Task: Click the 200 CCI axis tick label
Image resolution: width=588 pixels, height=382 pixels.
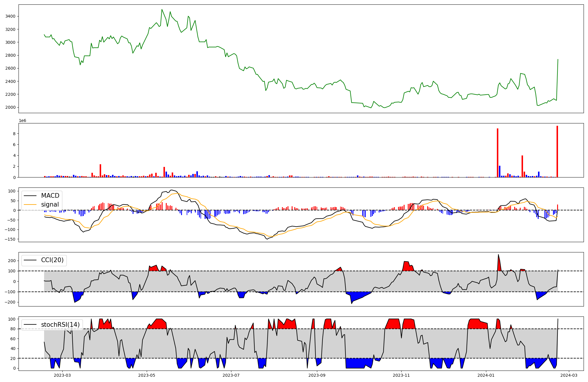Action: tap(12, 261)
